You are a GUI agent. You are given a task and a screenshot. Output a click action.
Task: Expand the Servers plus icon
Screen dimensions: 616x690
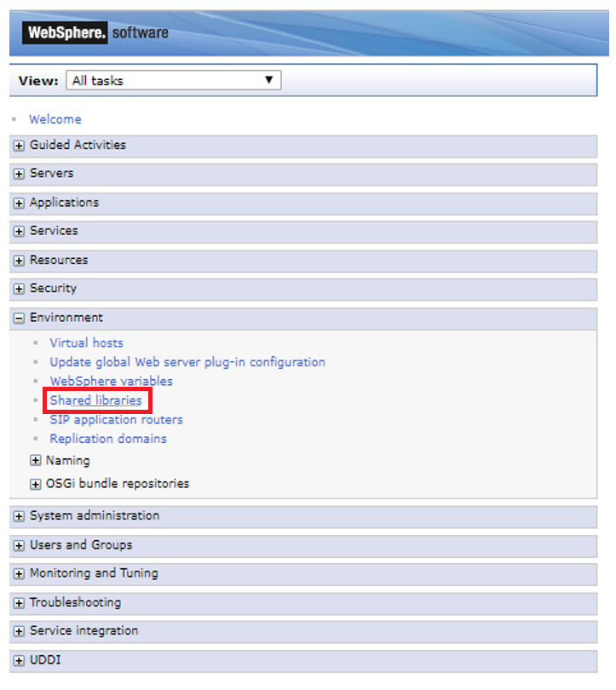click(x=20, y=175)
